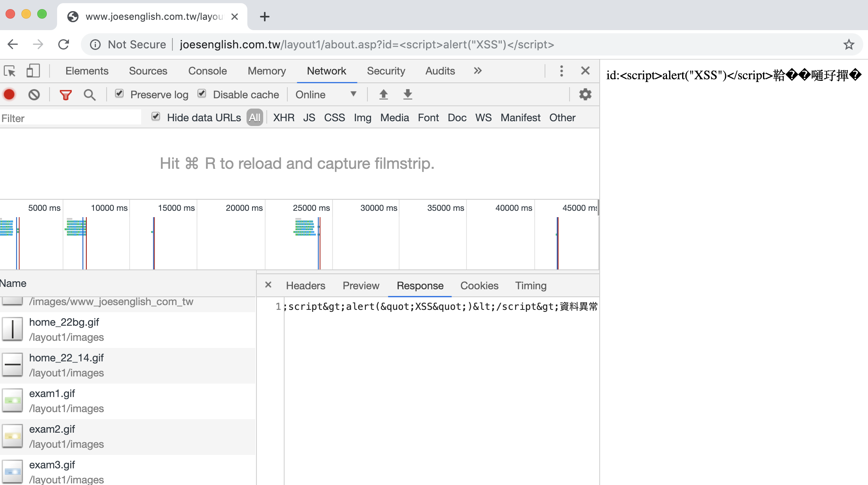The height and width of the screenshot is (485, 868).
Task: Clear the network log
Action: [34, 95]
